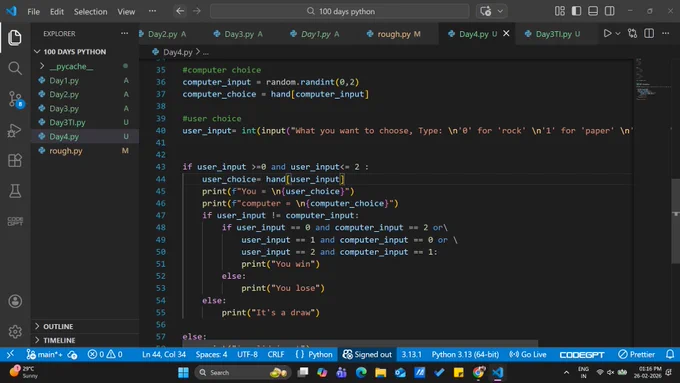Open problems errors and warnings indicator
The width and height of the screenshot is (680, 383).
coord(105,354)
